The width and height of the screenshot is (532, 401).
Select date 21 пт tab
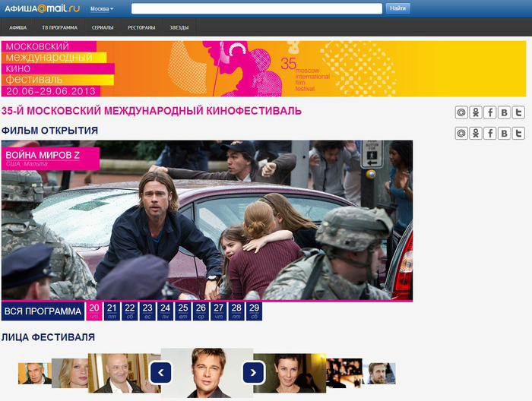click(x=112, y=311)
